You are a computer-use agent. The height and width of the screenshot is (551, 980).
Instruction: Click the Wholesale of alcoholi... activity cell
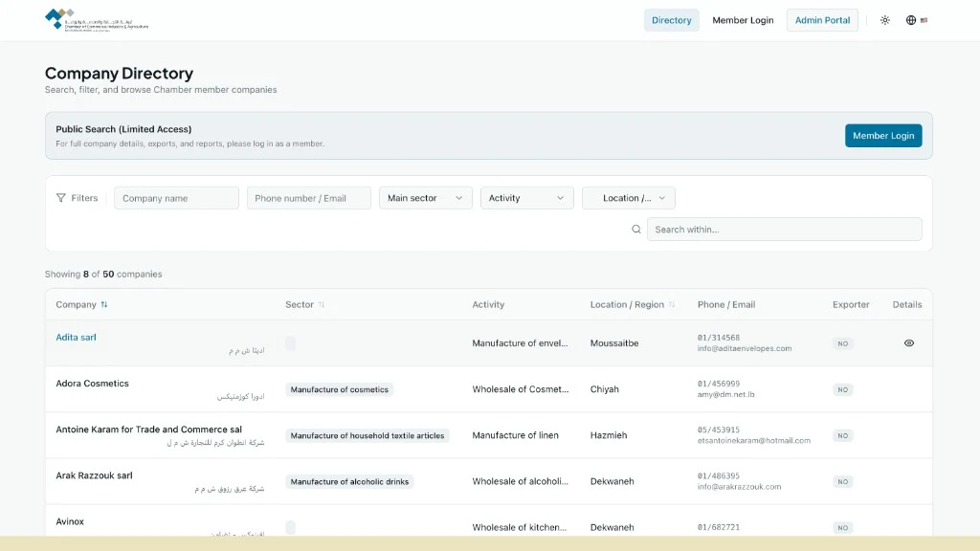(520, 482)
